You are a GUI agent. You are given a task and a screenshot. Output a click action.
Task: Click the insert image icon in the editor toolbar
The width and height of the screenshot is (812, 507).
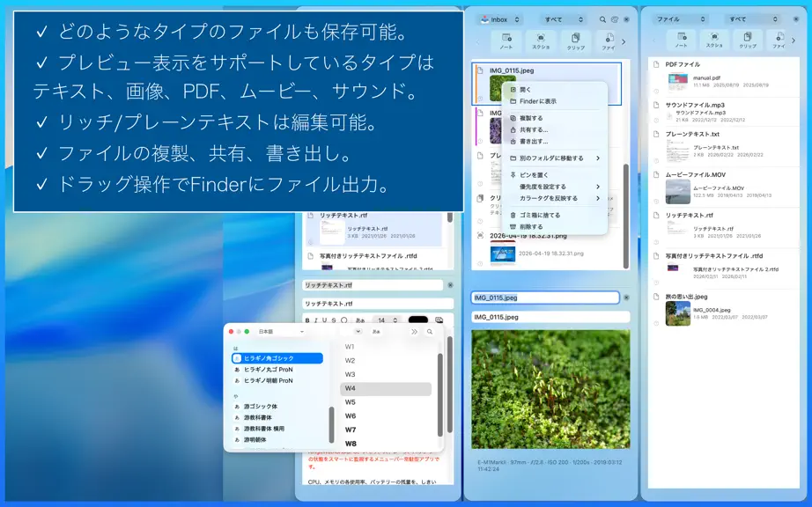click(x=439, y=320)
